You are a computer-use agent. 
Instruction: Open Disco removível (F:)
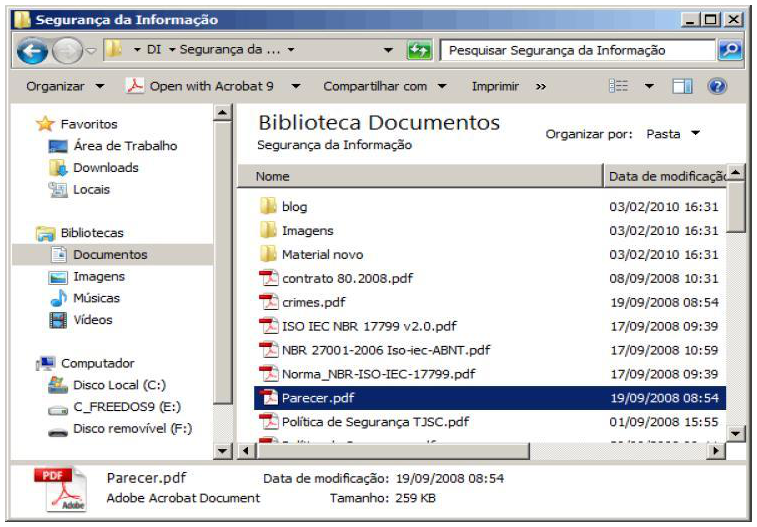point(120,429)
